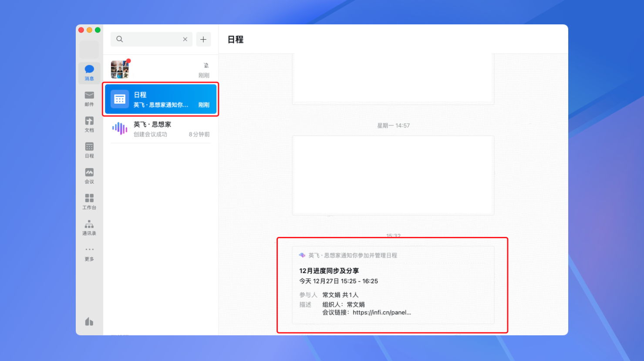Click the calendar icon of 日程 conversation
644x361 pixels.
[120, 99]
